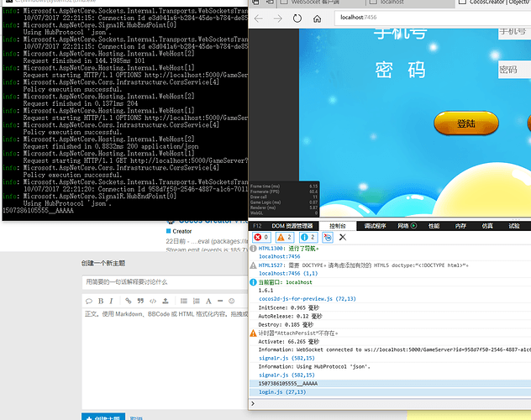The width and height of the screenshot is (531, 420).
Task: Insert code block in forum editor
Action: (153, 301)
